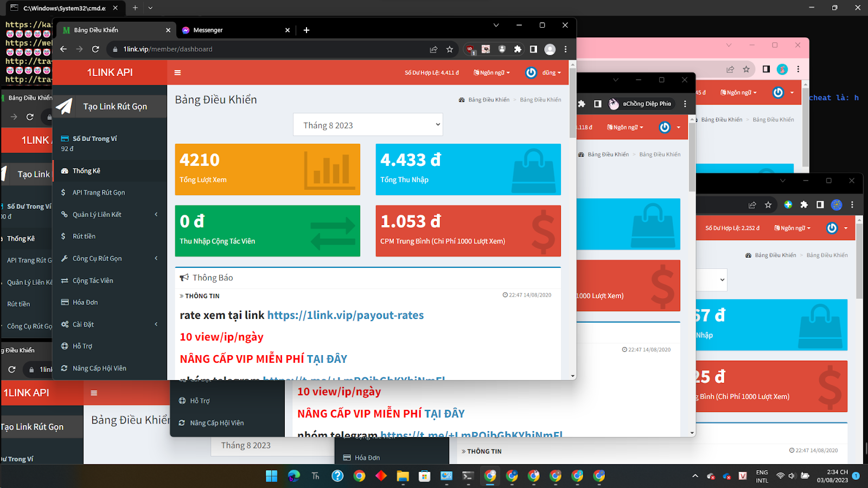The width and height of the screenshot is (868, 488).
Task: Open the dũng user dropdown
Action: point(552,73)
